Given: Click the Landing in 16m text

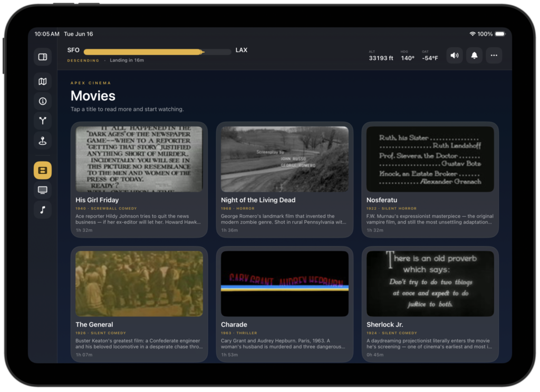Looking at the screenshot, I should (x=127, y=60).
